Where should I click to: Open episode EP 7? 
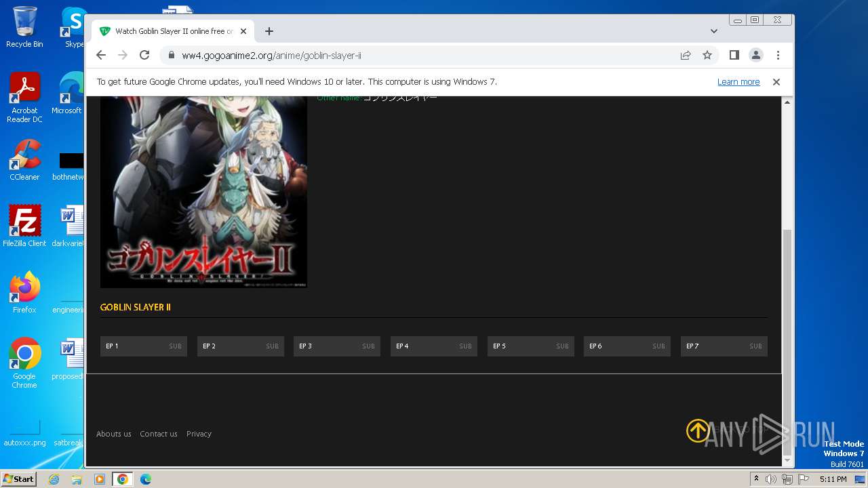click(x=724, y=346)
